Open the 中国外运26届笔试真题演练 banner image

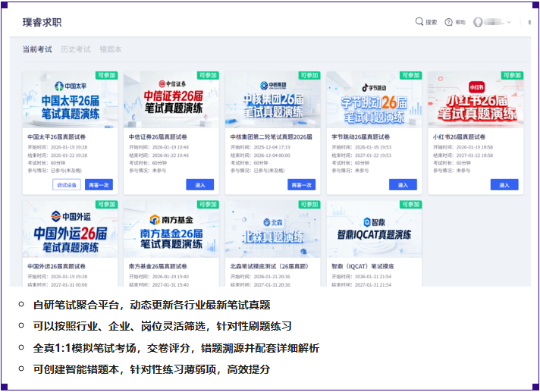[x=71, y=229]
